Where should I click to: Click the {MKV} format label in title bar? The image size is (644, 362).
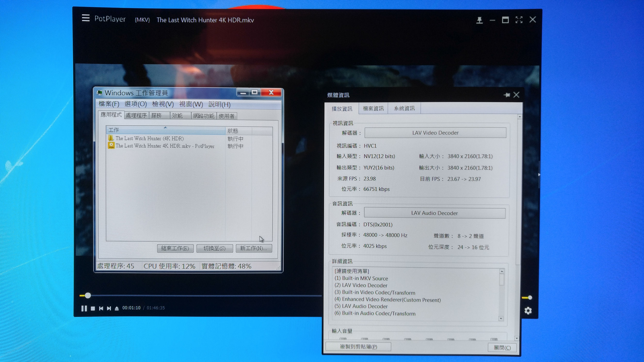(142, 20)
